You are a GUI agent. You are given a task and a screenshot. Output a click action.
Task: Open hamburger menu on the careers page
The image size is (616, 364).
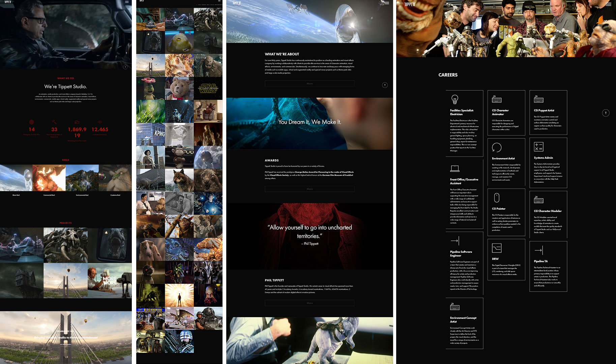pyautogui.click(x=608, y=4)
